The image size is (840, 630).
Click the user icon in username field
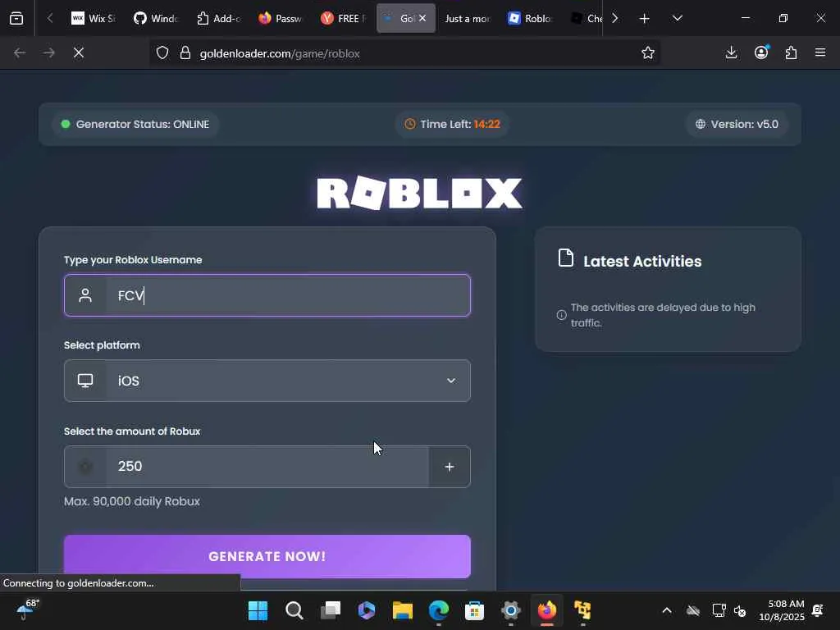(x=85, y=295)
